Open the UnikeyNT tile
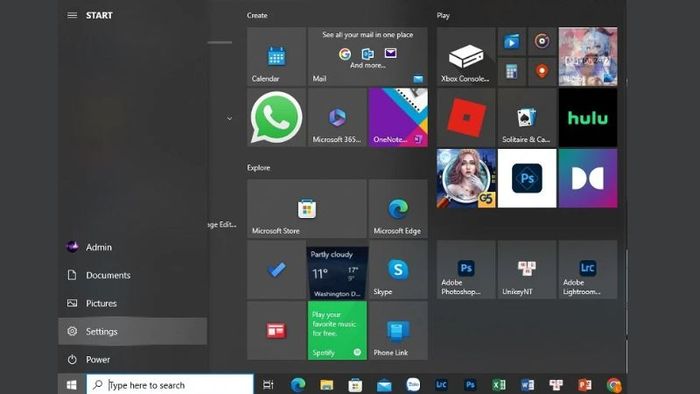The image size is (700, 394). 527,270
